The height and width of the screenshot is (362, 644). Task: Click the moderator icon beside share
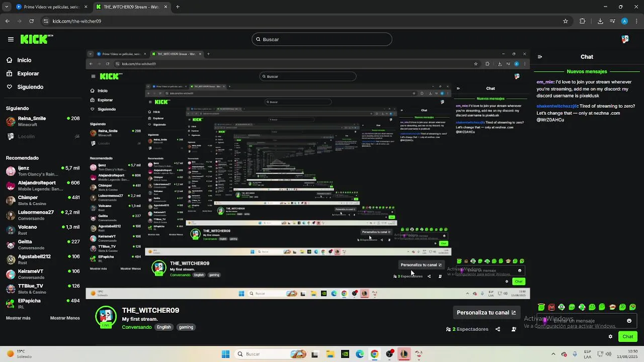[514, 329]
